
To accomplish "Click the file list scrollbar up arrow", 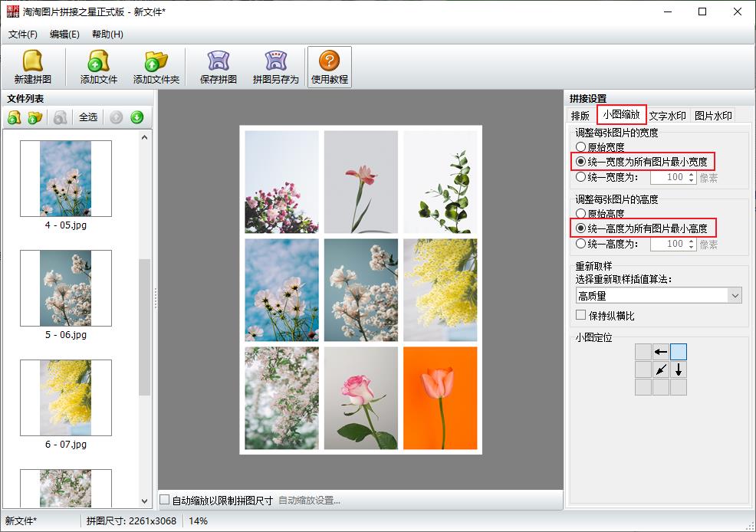I will coord(145,137).
